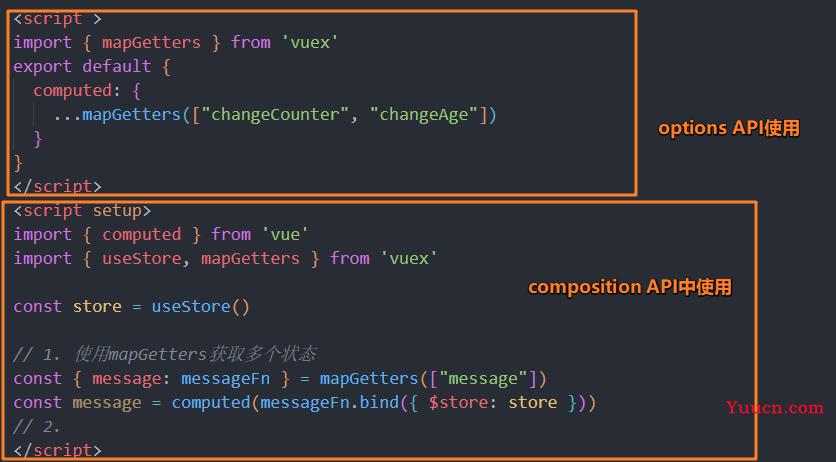Click the 'store' constant declaration name
The width and height of the screenshot is (836, 462).
pos(97,306)
